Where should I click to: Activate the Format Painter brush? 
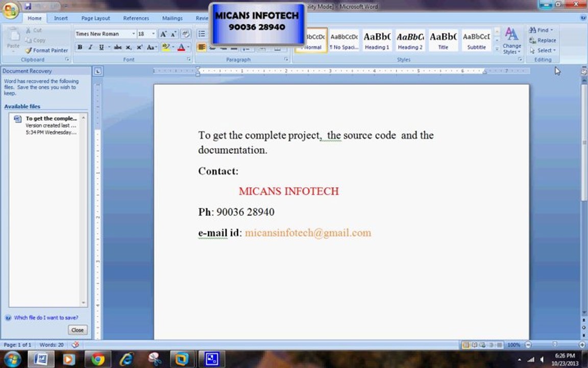[47, 50]
